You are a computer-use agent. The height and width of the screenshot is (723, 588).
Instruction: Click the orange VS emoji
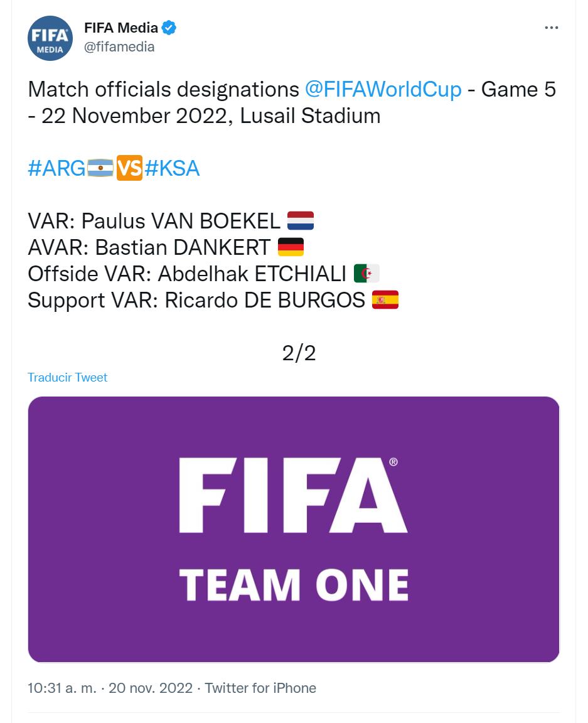tap(129, 168)
